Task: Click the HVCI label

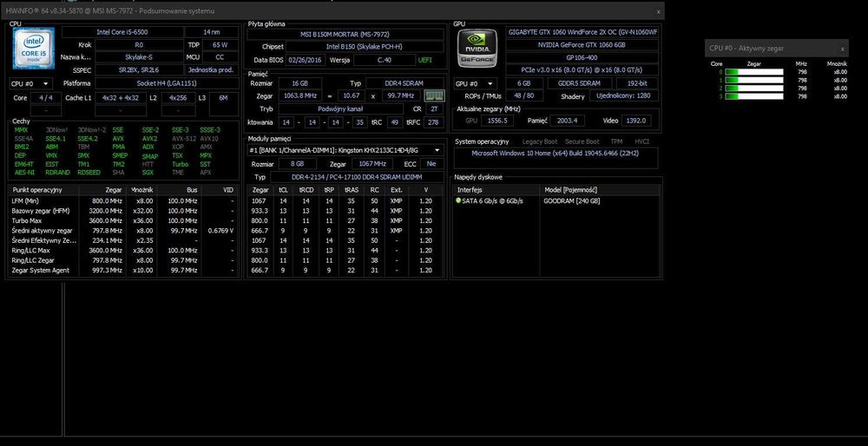Action: [641, 141]
